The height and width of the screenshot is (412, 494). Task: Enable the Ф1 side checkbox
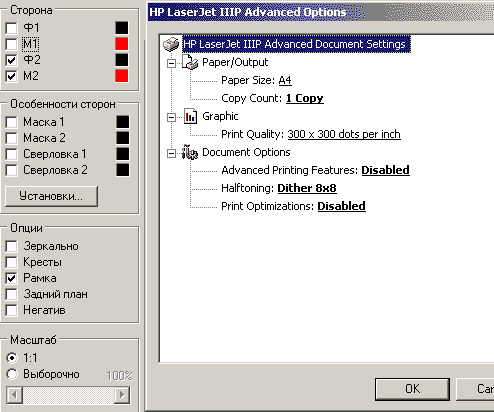click(11, 28)
